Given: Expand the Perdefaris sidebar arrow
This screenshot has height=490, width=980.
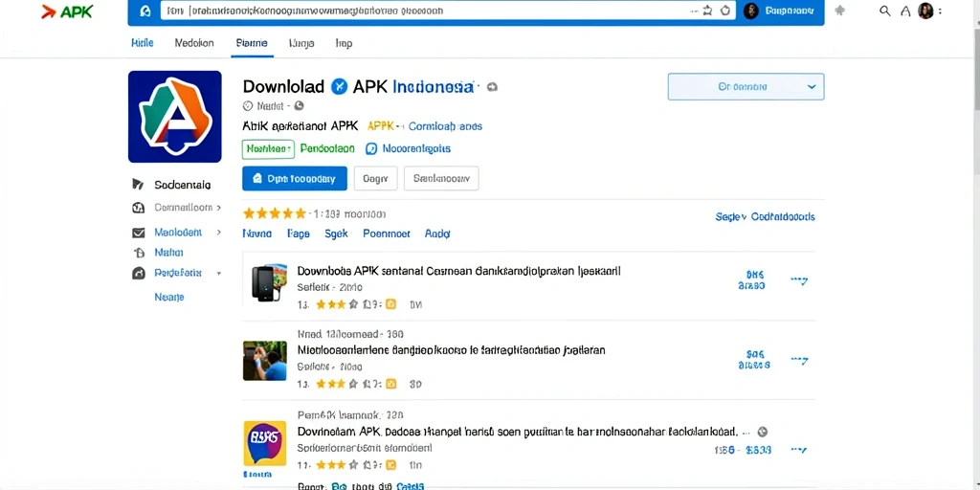Looking at the screenshot, I should coord(219,273).
